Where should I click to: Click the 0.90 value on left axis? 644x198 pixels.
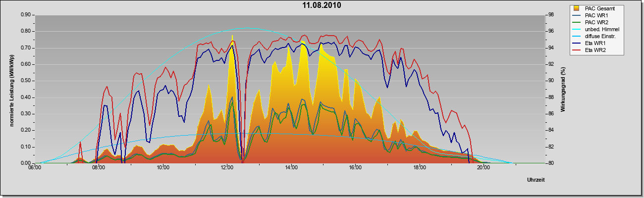click(26, 15)
